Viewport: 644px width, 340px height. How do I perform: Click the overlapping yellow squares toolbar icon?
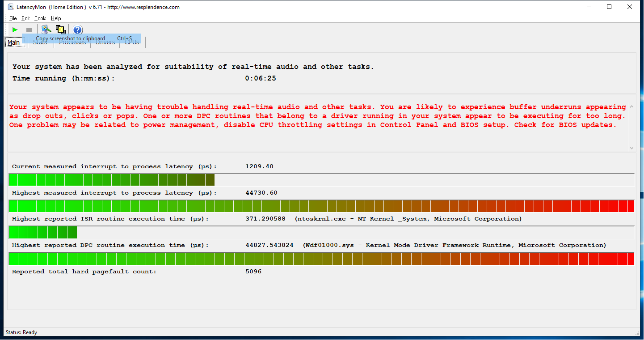click(x=60, y=30)
